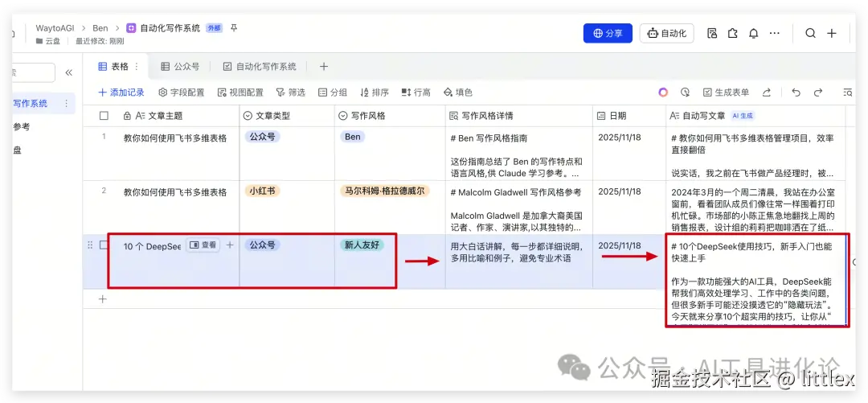Image resolution: width=868 pixels, height=403 pixels.
Task: Click the 自动化 automation button
Action: coord(667,33)
